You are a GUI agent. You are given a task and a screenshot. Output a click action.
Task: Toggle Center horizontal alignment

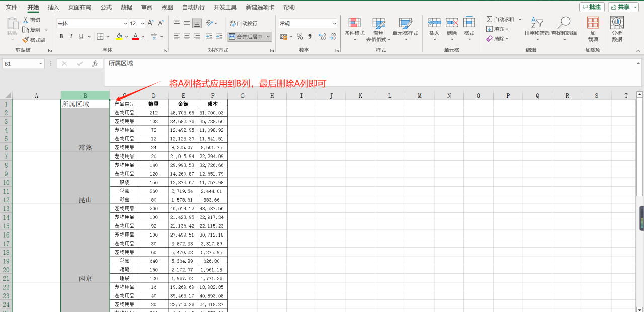[x=187, y=36]
